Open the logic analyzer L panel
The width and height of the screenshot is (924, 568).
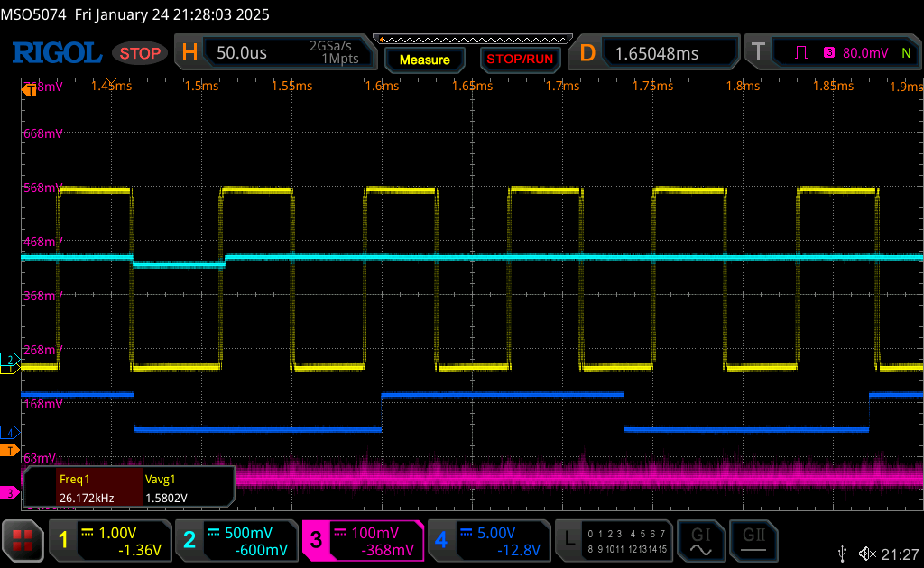pos(615,540)
